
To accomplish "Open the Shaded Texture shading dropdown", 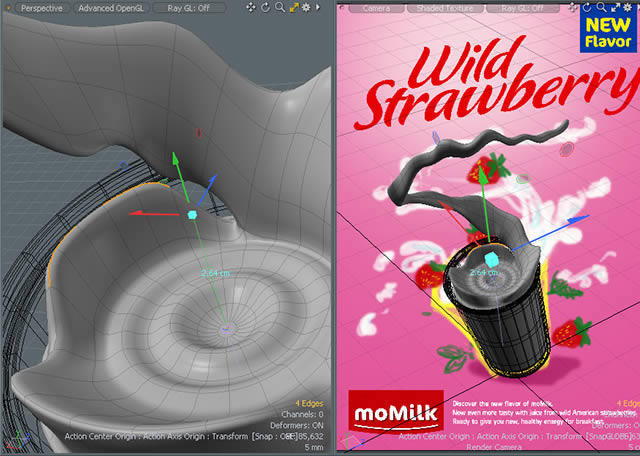I will tap(445, 8).
